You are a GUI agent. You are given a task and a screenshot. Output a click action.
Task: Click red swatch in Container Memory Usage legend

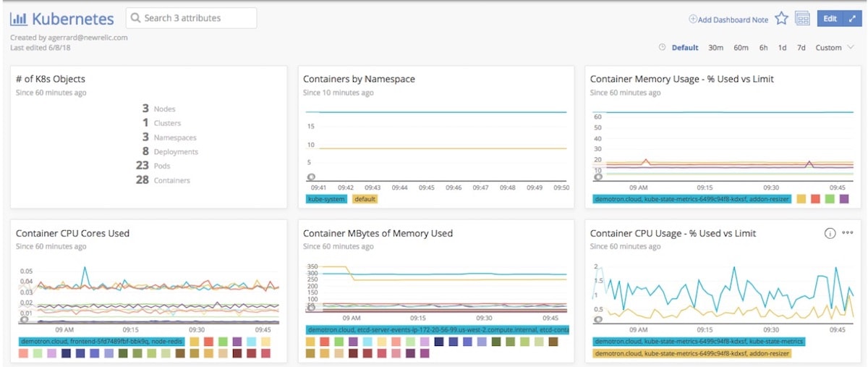(x=815, y=198)
